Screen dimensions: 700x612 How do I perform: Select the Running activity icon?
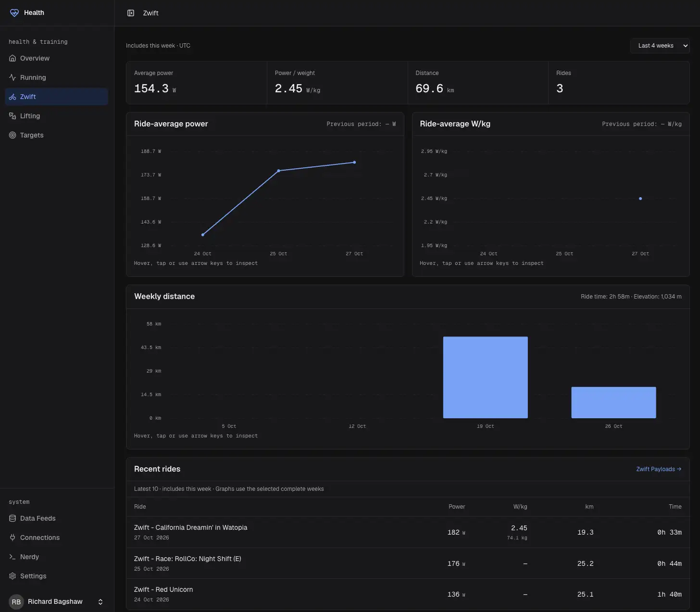click(x=12, y=77)
